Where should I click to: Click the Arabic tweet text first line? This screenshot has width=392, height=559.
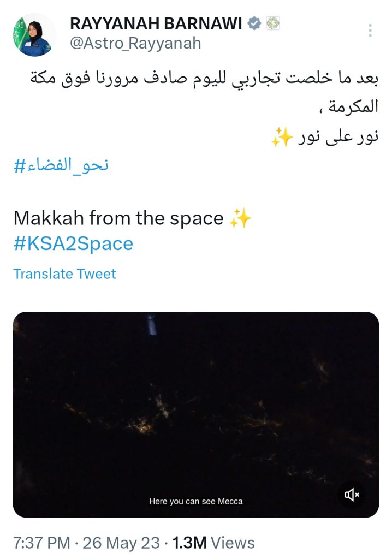coord(204,78)
